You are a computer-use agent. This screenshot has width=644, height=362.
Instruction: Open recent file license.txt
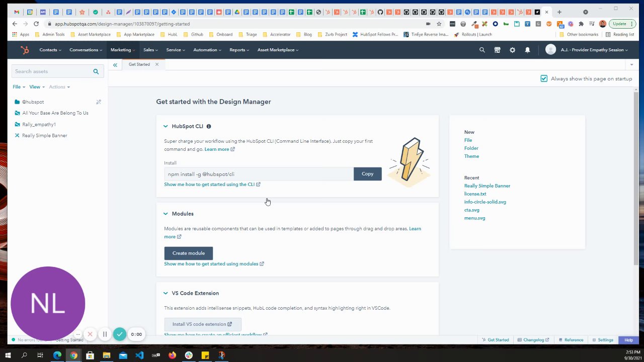[475, 194]
